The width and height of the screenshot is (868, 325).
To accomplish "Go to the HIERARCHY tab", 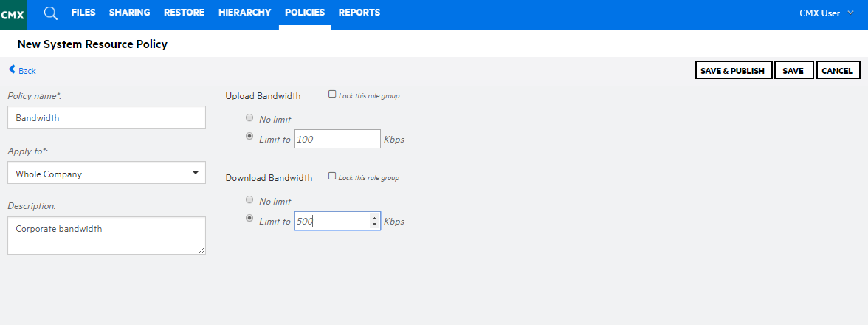I will (x=245, y=12).
